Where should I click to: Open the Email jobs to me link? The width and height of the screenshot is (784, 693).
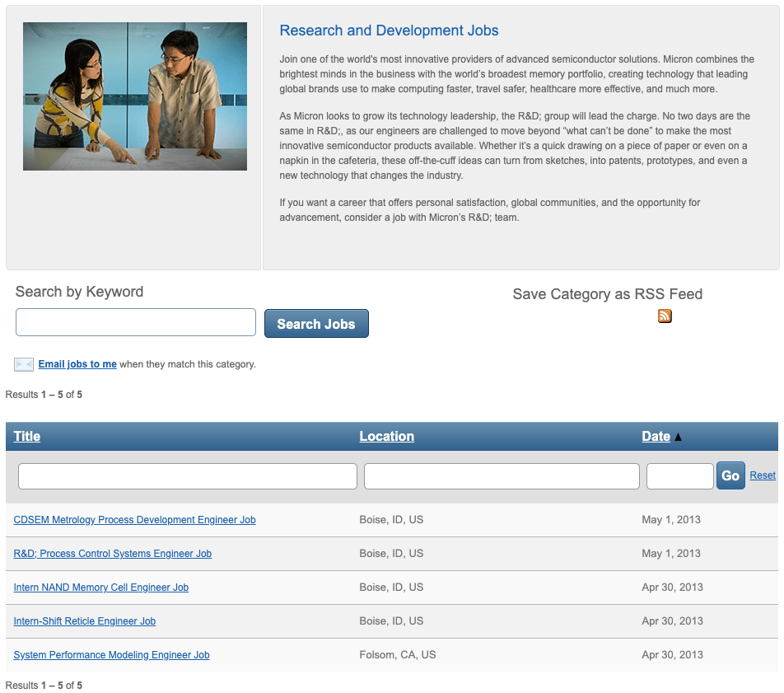pos(77,364)
